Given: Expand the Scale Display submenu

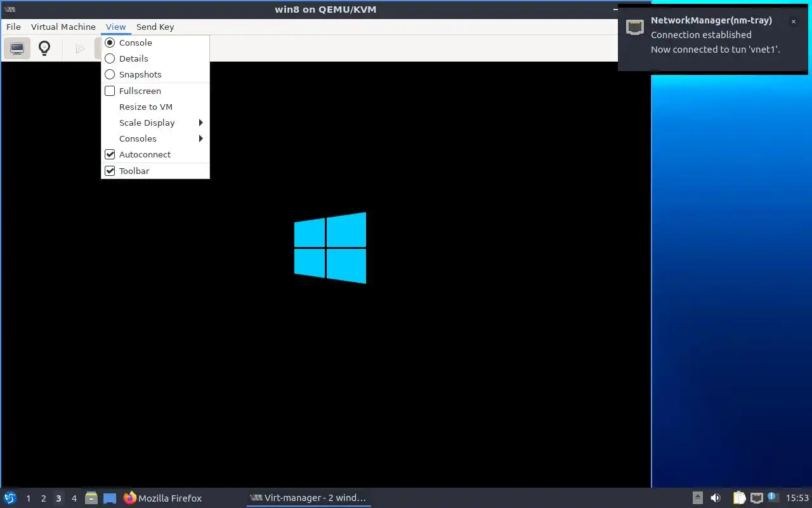Looking at the screenshot, I should 155,123.
